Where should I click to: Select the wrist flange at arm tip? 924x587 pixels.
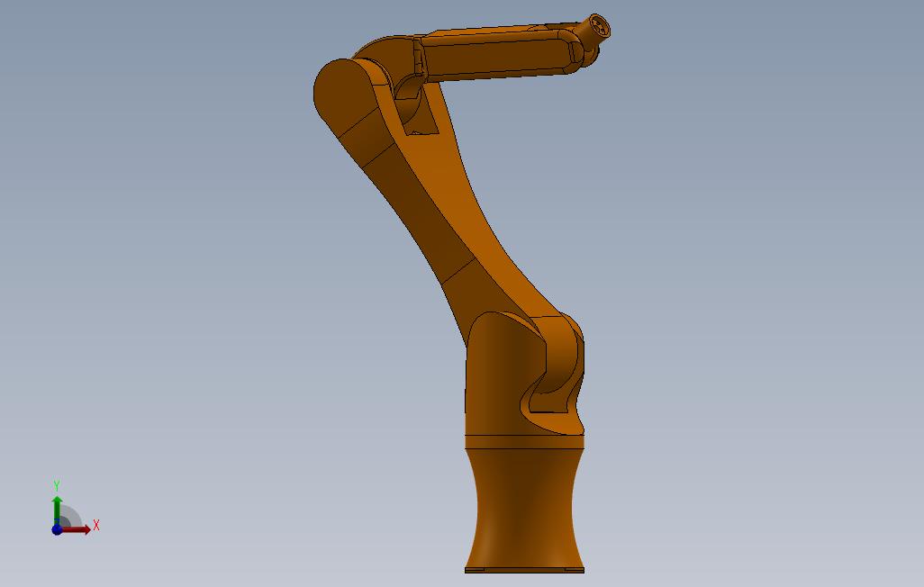(x=598, y=27)
